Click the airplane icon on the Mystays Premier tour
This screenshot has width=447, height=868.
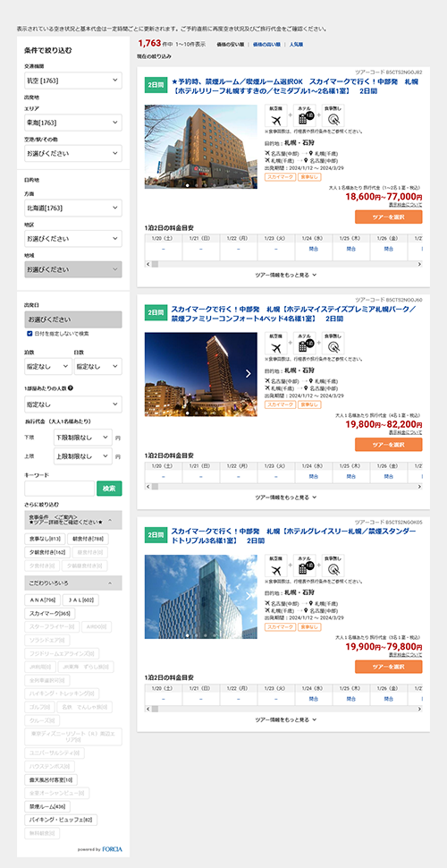point(276,344)
